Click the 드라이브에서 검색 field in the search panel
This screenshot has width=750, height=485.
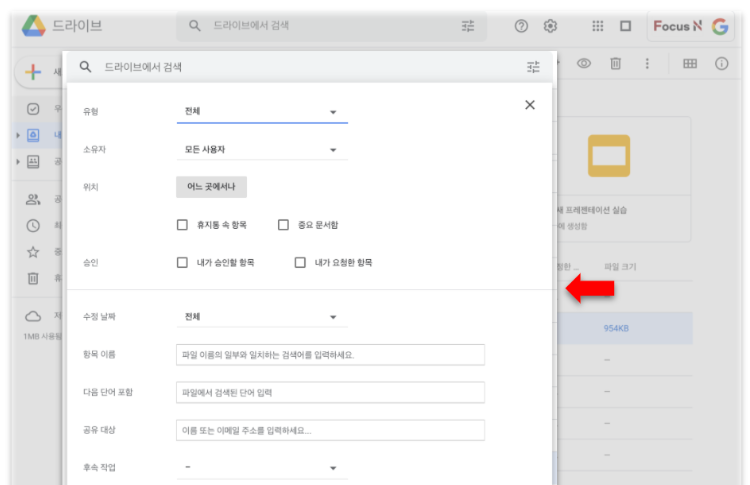[311, 67]
